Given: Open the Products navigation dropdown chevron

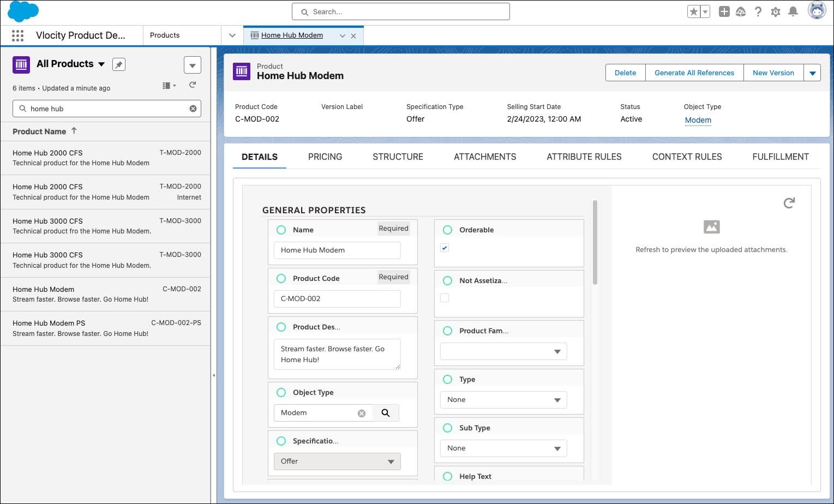Looking at the screenshot, I should click(x=232, y=35).
